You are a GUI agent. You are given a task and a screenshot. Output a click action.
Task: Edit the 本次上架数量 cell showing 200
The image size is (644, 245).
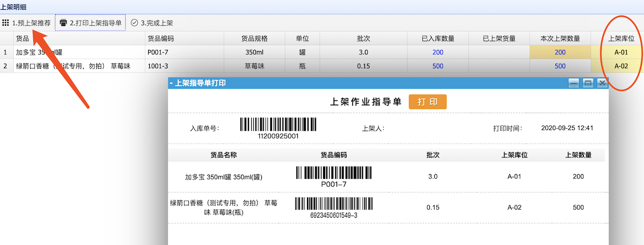coord(560,52)
